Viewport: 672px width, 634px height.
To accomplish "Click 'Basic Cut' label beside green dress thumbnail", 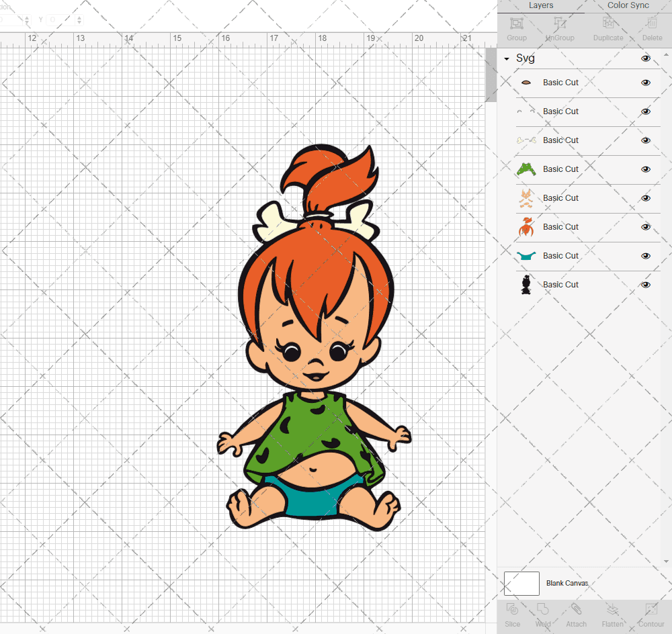I will point(560,169).
